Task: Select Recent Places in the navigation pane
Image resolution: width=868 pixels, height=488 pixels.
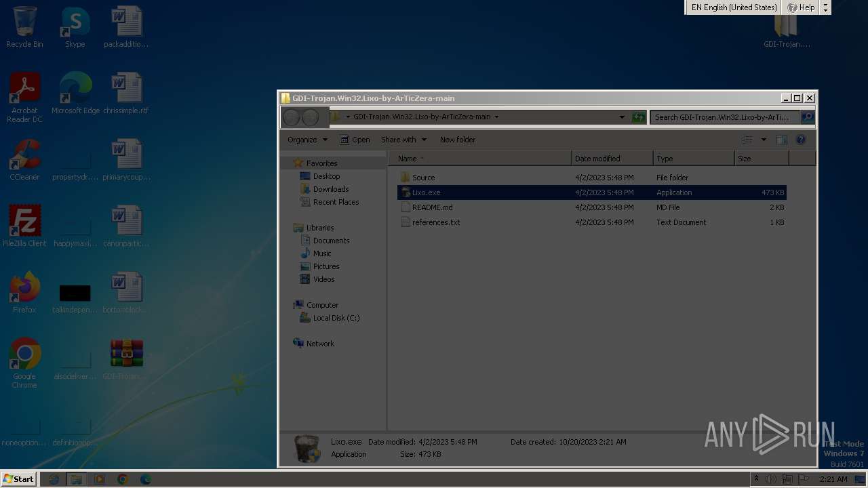Action: tap(336, 202)
